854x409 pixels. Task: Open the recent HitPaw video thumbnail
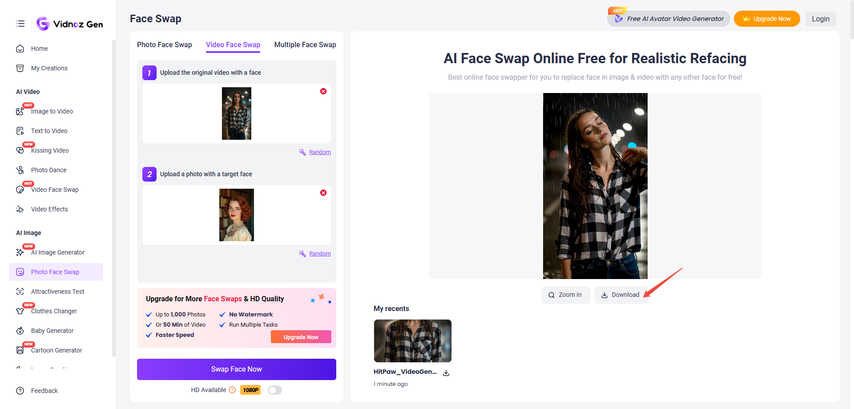[x=412, y=341]
